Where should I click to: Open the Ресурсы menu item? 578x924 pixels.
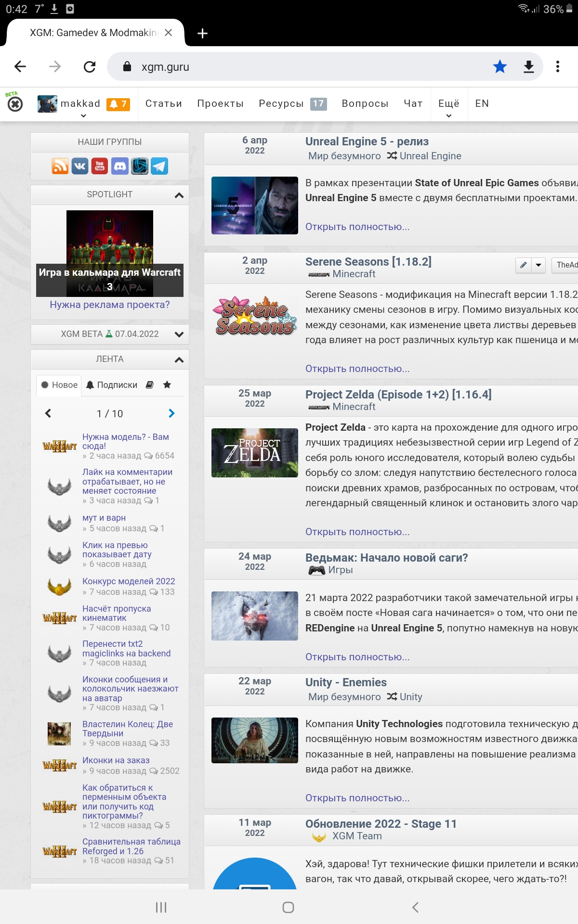point(281,103)
